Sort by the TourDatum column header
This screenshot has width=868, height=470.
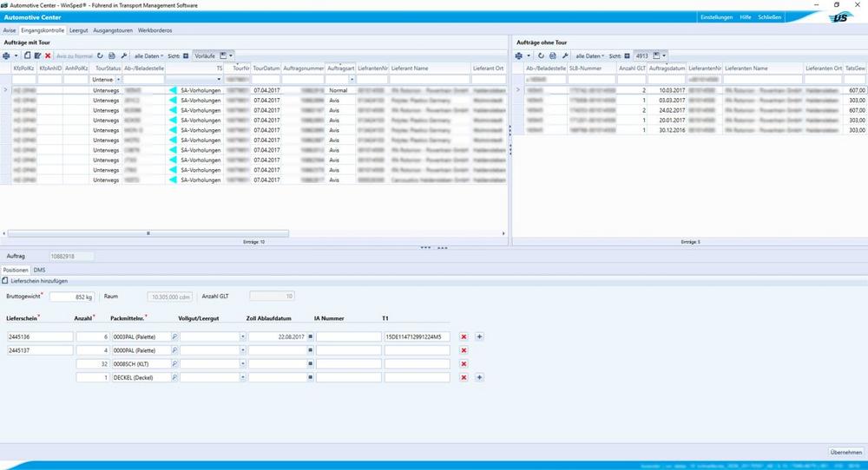(266, 68)
